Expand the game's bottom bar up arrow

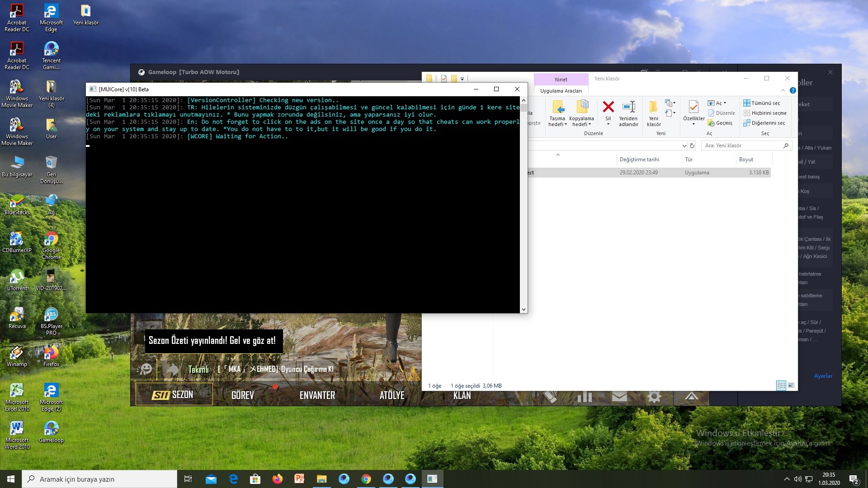click(691, 397)
